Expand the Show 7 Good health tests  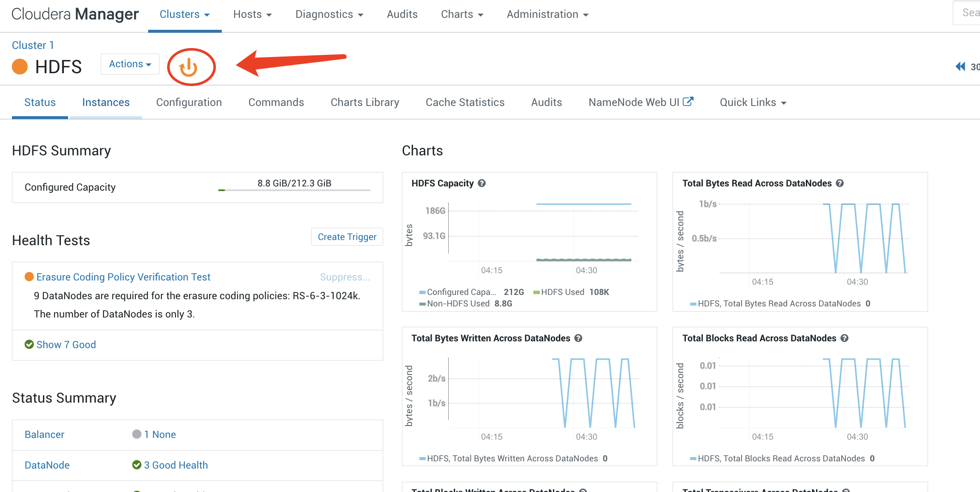click(x=66, y=344)
